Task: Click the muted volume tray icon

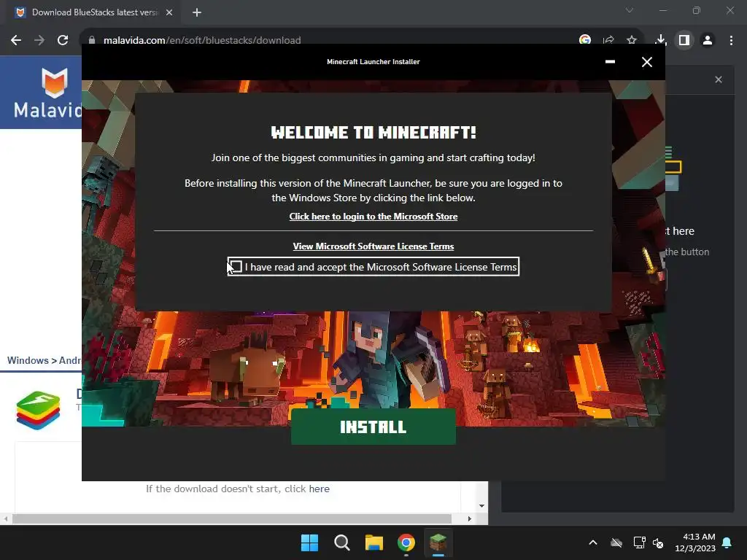Action: (659, 542)
